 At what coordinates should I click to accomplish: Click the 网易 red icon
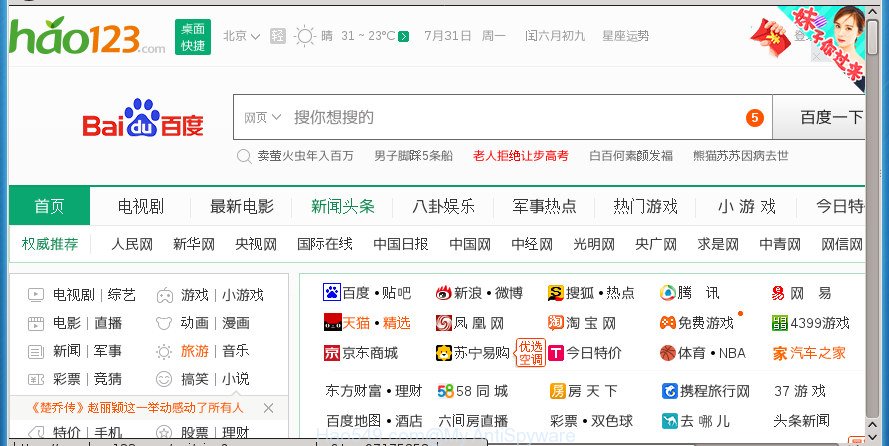[x=778, y=293]
